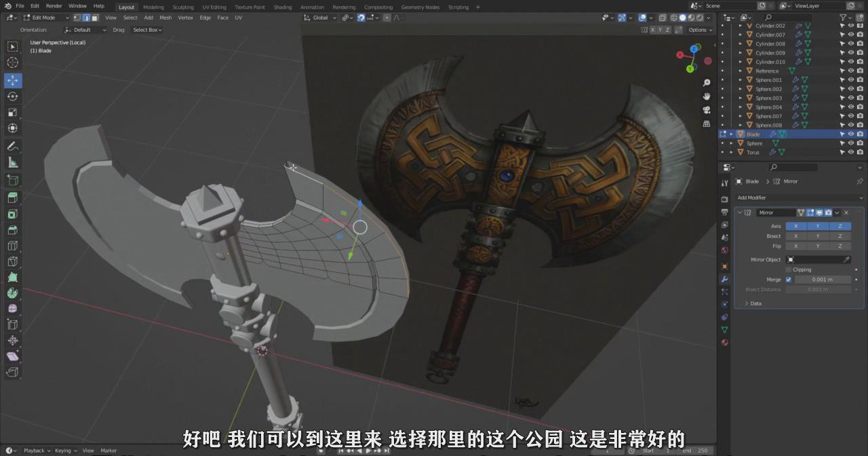
Task: Open the Add Modifier dropdown
Action: [x=798, y=197]
